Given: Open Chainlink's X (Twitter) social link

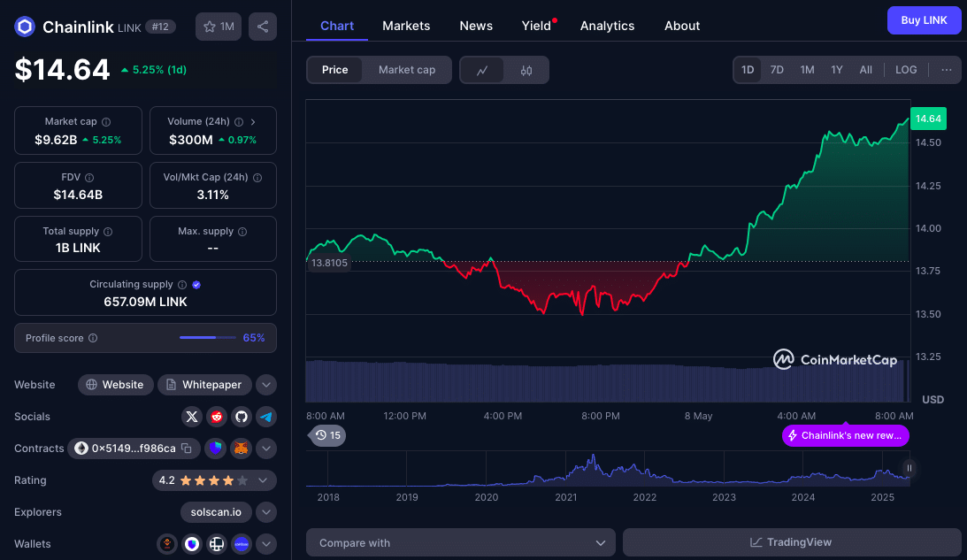Looking at the screenshot, I should point(191,417).
